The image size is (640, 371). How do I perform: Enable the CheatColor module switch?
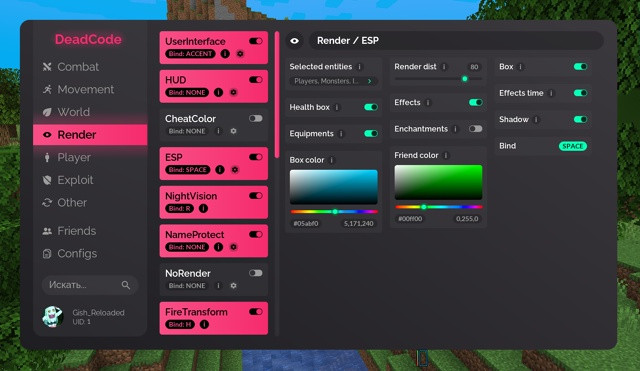tap(256, 118)
